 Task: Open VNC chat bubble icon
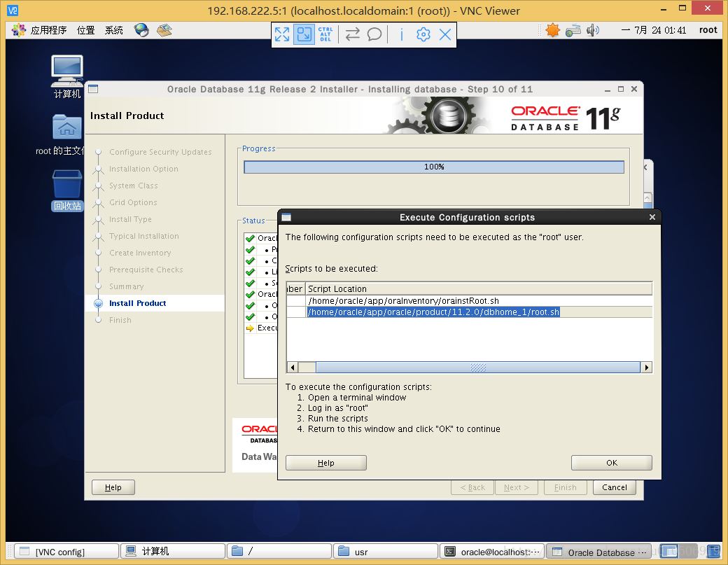point(374,34)
